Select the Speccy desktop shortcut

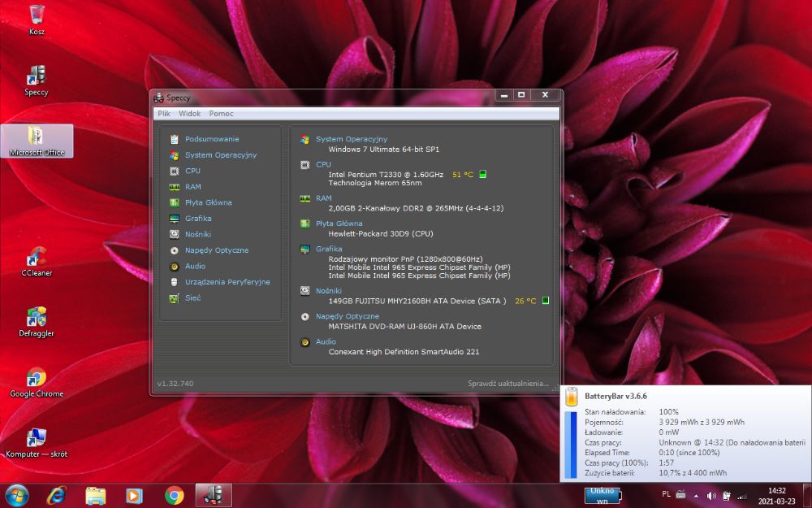37,80
